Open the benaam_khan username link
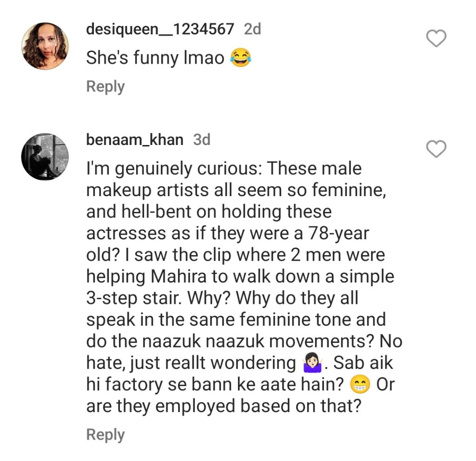The width and height of the screenshot is (476, 461). tap(135, 140)
